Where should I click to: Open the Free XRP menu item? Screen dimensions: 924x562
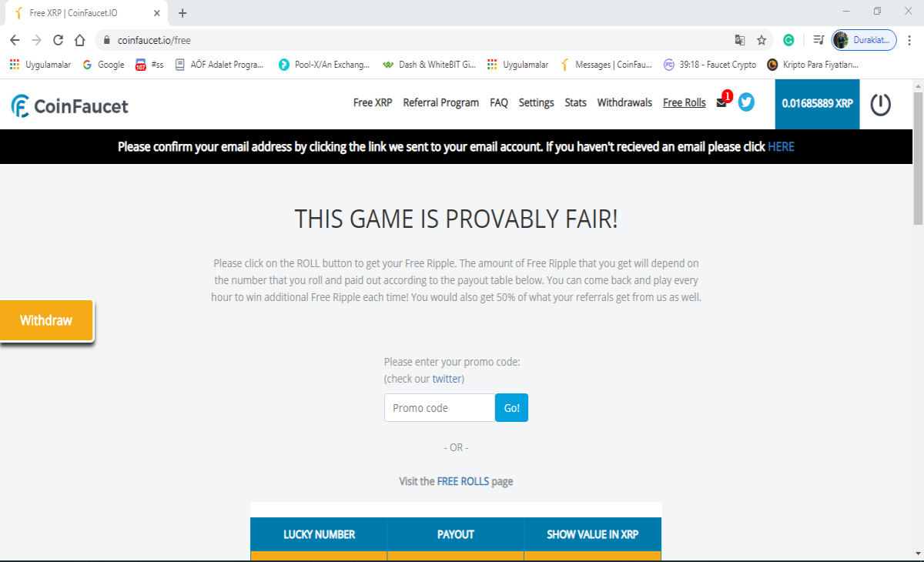click(373, 102)
